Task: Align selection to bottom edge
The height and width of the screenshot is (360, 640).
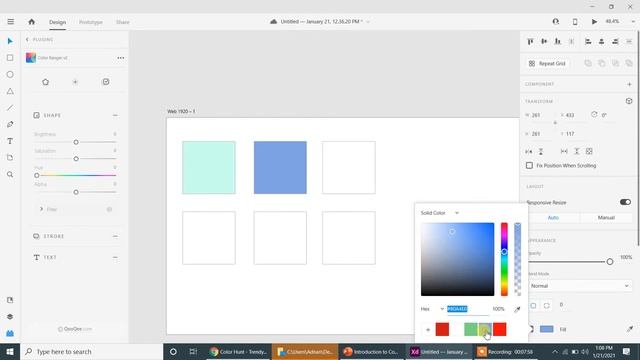Action: click(x=558, y=41)
